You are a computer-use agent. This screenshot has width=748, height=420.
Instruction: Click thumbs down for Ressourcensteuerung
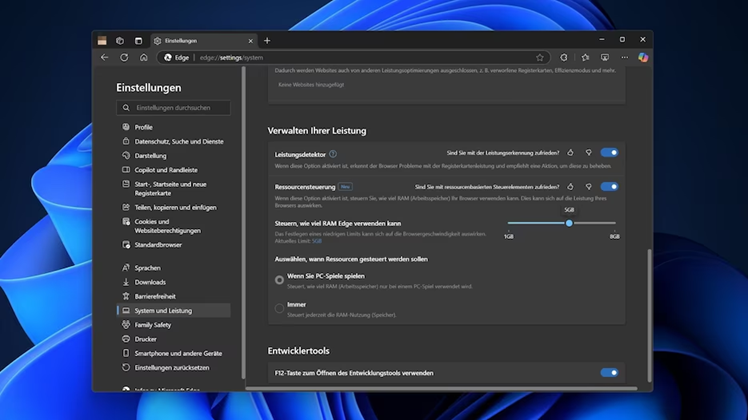(588, 187)
